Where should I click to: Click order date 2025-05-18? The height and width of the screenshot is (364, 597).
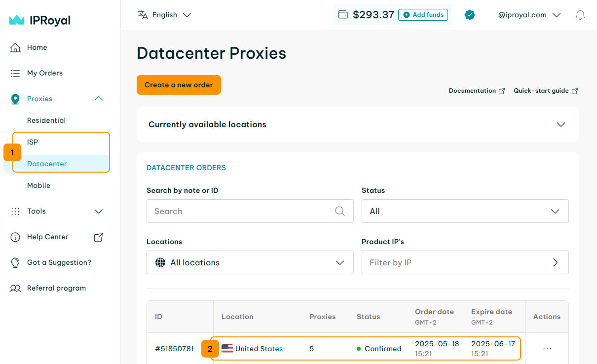(x=437, y=344)
